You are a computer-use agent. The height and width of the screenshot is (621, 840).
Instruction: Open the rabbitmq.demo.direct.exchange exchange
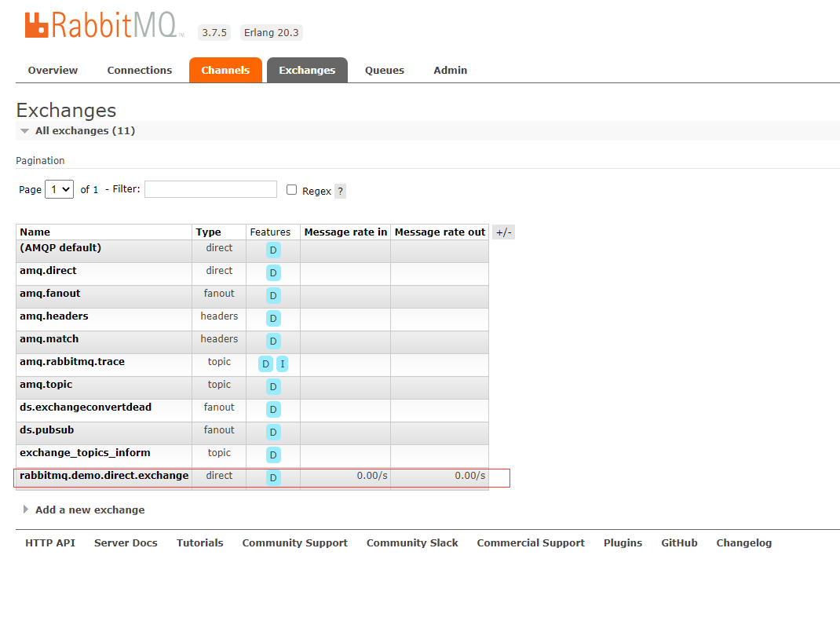(104, 475)
